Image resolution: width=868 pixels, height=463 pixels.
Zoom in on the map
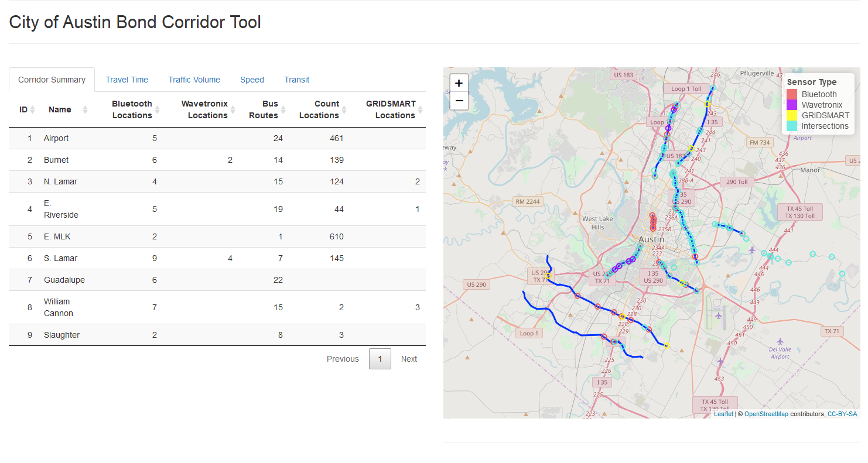point(459,83)
